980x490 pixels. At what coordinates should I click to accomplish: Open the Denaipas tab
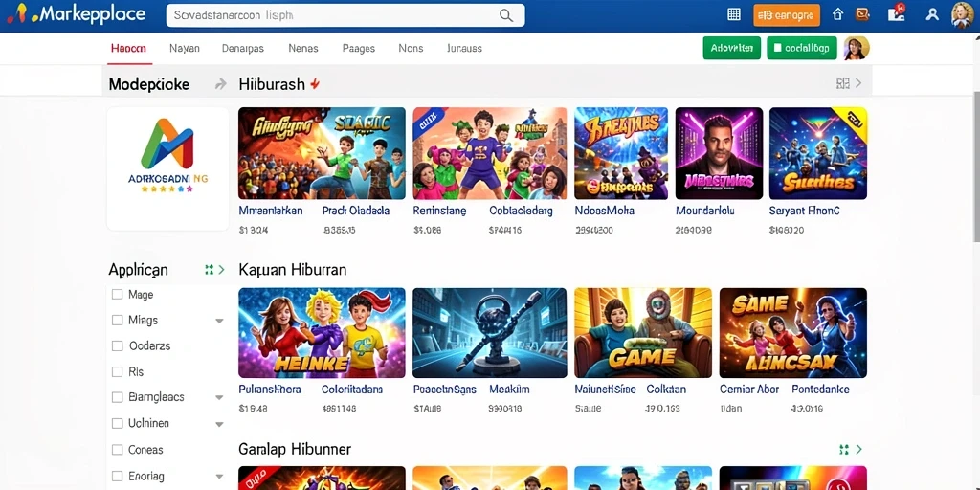[243, 48]
